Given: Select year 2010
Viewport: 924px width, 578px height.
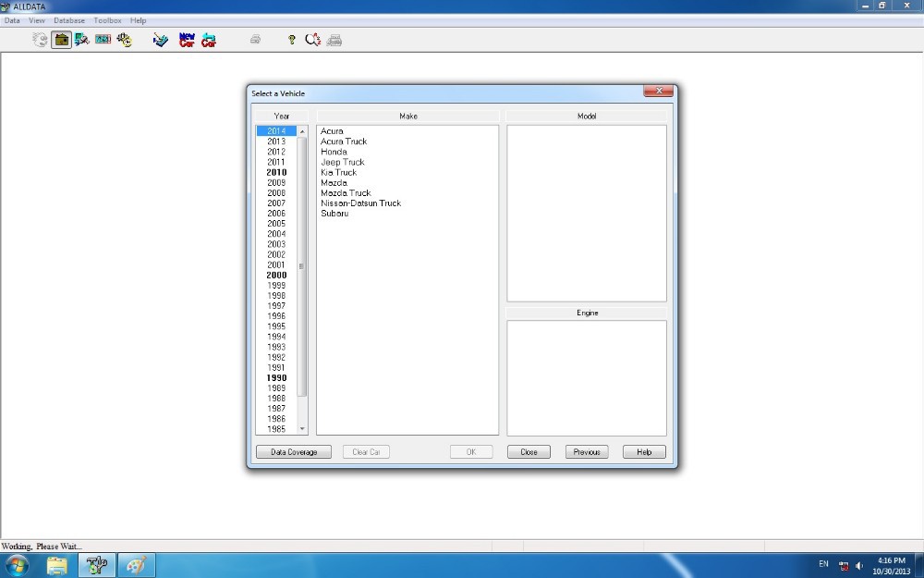Looking at the screenshot, I should click(276, 172).
